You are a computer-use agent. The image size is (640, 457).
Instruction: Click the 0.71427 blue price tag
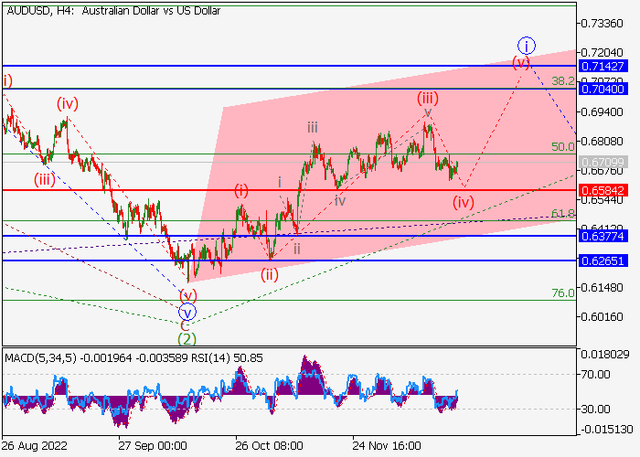pyautogui.click(x=607, y=65)
